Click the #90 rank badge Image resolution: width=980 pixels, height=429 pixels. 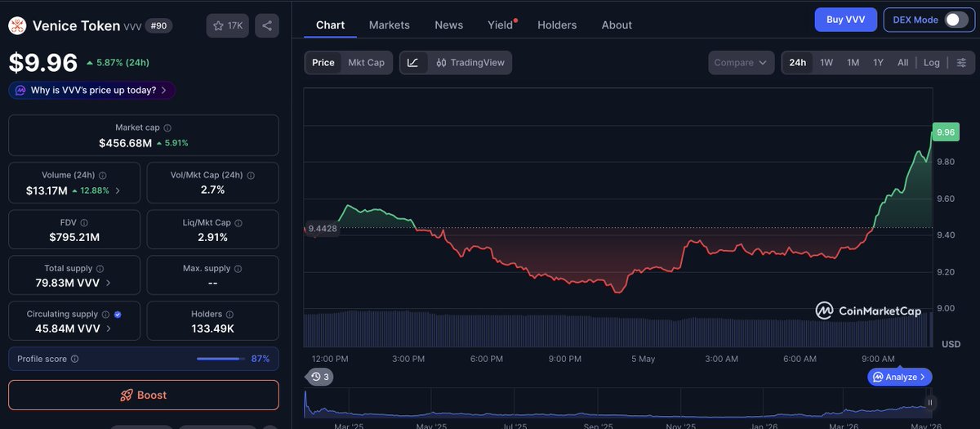pos(158,26)
